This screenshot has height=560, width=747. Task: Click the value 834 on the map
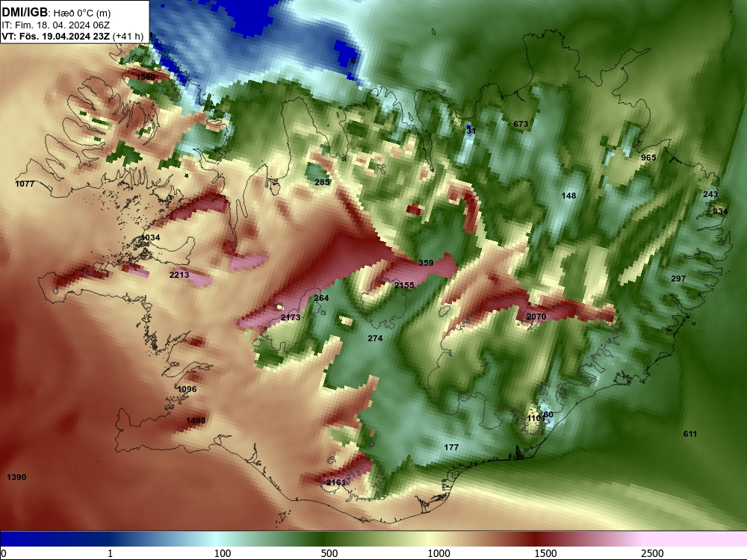point(720,211)
